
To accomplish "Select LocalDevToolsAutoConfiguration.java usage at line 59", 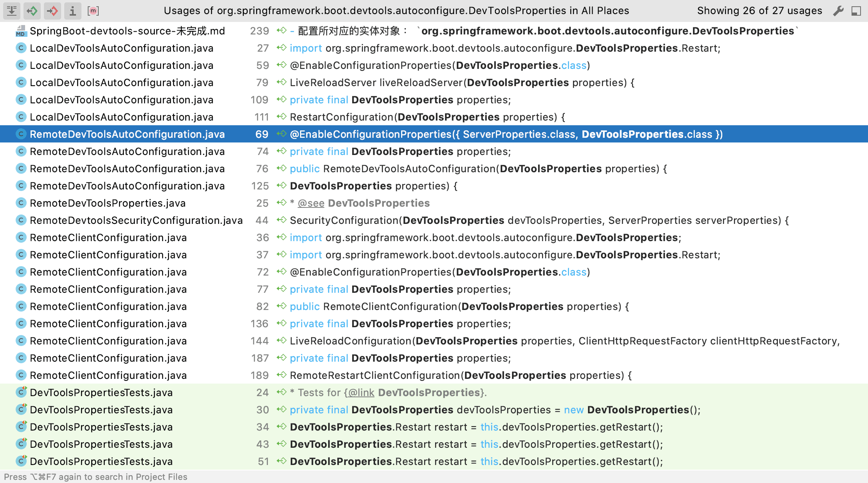I will [x=121, y=65].
